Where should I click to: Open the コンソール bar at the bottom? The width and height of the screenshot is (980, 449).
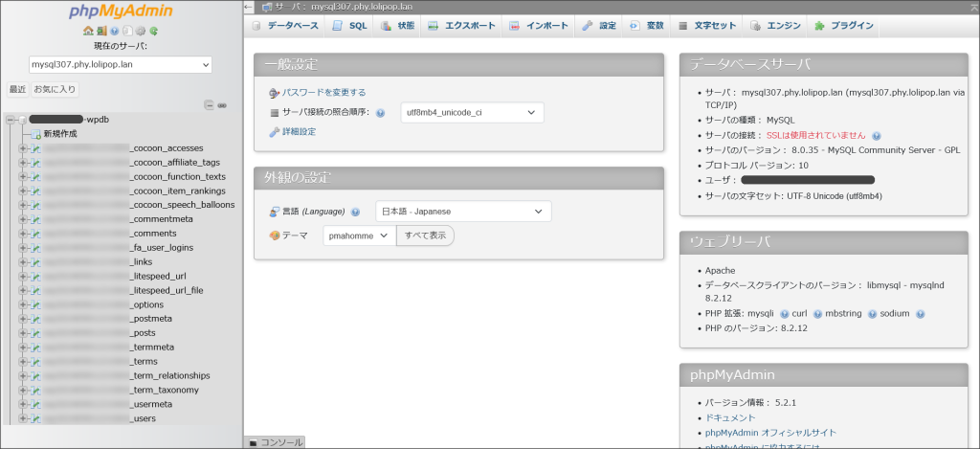pyautogui.click(x=275, y=442)
